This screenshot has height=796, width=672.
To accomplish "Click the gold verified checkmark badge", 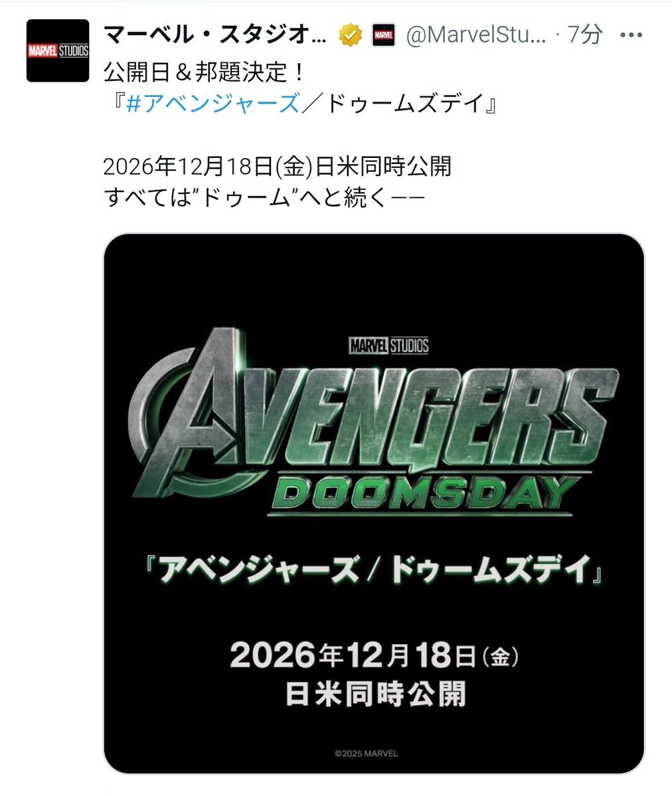I will (x=351, y=35).
